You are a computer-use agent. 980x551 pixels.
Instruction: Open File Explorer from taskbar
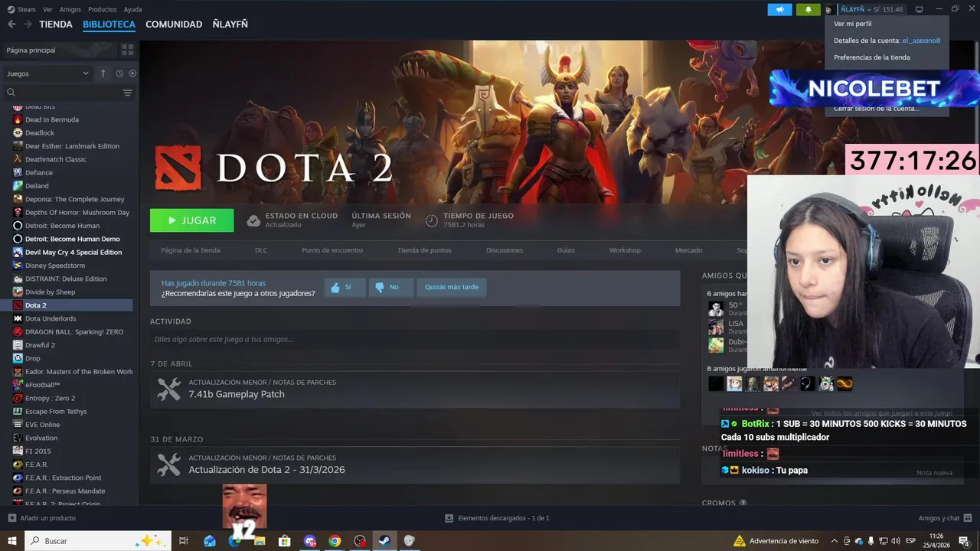[260, 541]
